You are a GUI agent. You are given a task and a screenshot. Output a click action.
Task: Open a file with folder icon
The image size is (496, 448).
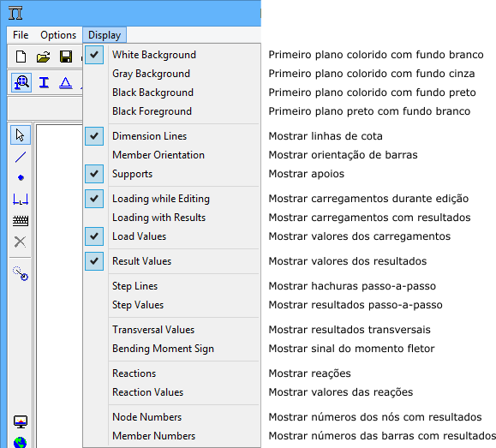tap(44, 57)
